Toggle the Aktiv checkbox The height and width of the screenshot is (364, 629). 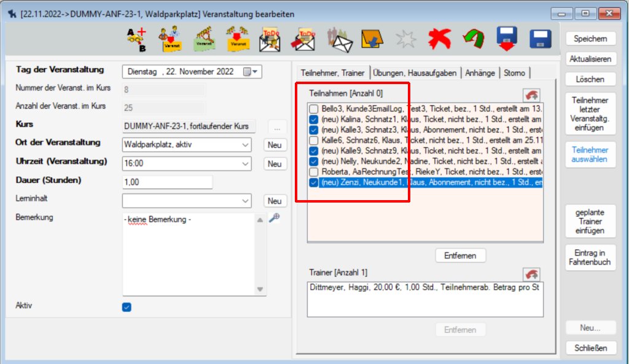[127, 307]
